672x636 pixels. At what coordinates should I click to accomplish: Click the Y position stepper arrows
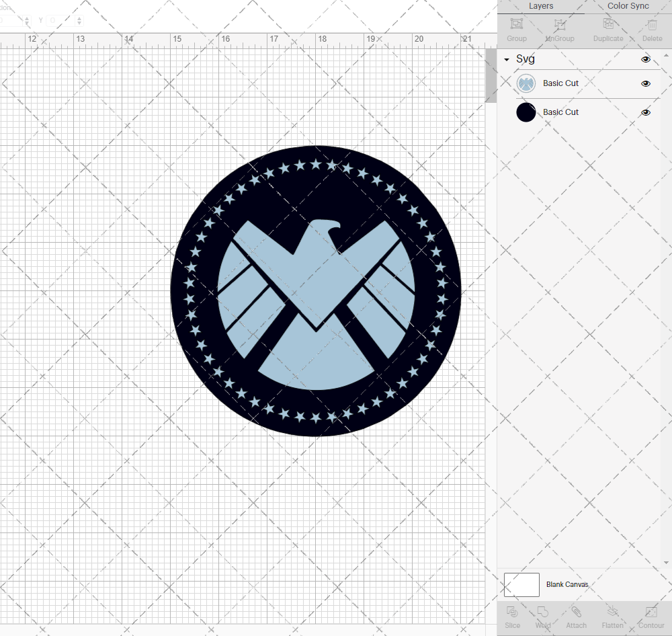coord(79,20)
